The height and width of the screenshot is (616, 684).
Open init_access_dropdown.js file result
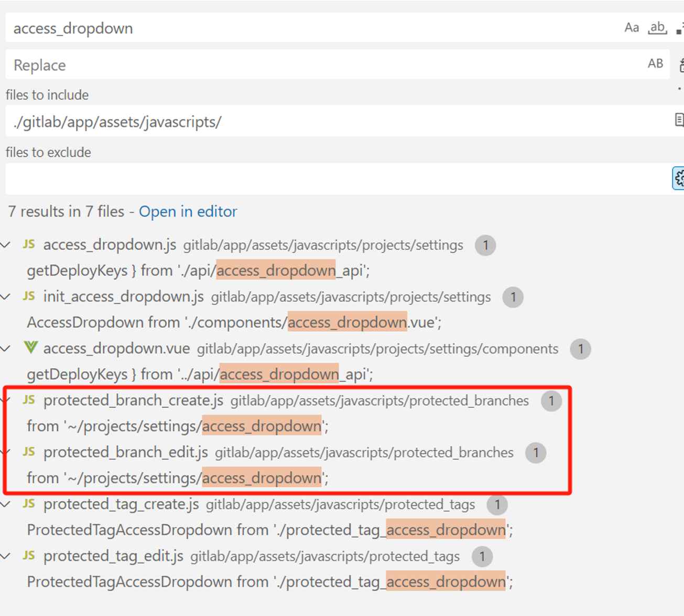(124, 297)
